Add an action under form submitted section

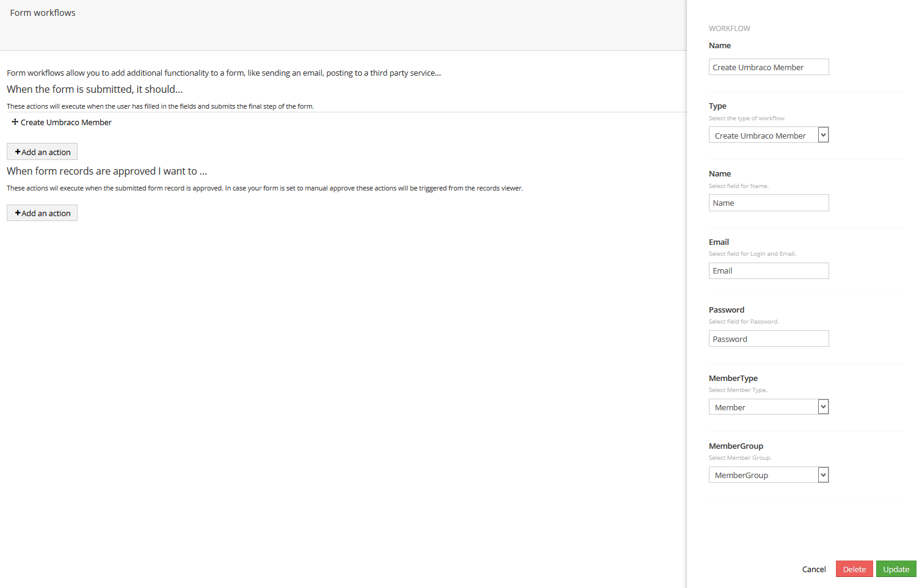[x=42, y=152]
